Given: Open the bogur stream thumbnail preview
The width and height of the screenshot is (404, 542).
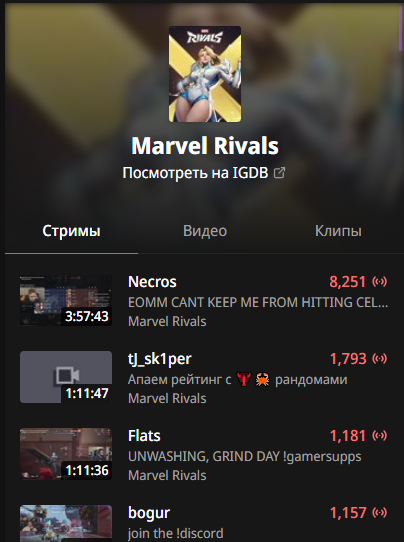Looking at the screenshot, I should pyautogui.click(x=66, y=524).
